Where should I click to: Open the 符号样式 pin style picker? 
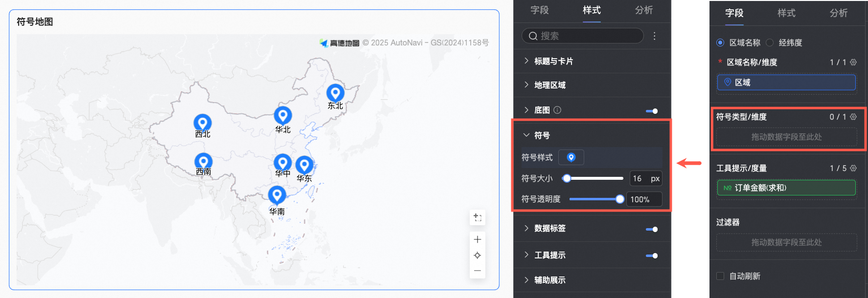tap(571, 157)
